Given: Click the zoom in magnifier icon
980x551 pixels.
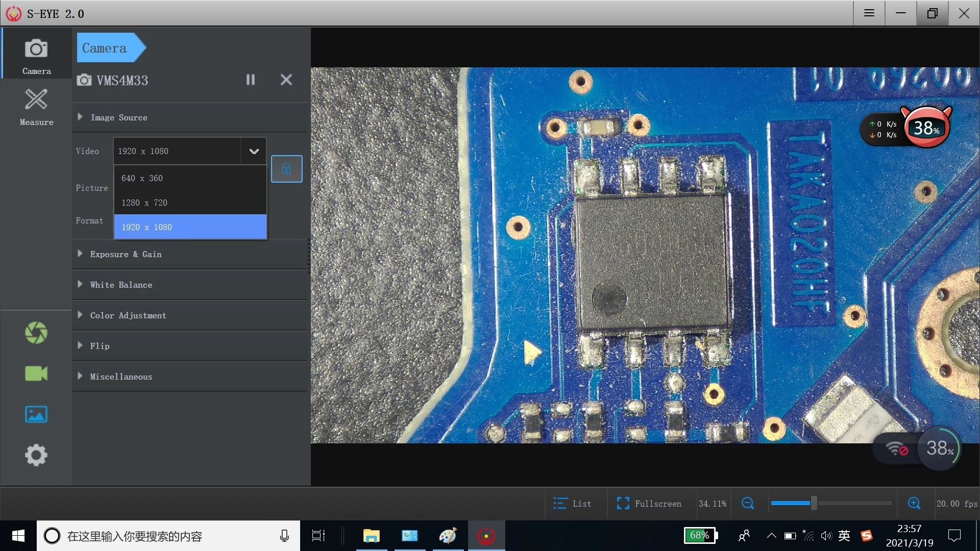Looking at the screenshot, I should click(x=914, y=504).
